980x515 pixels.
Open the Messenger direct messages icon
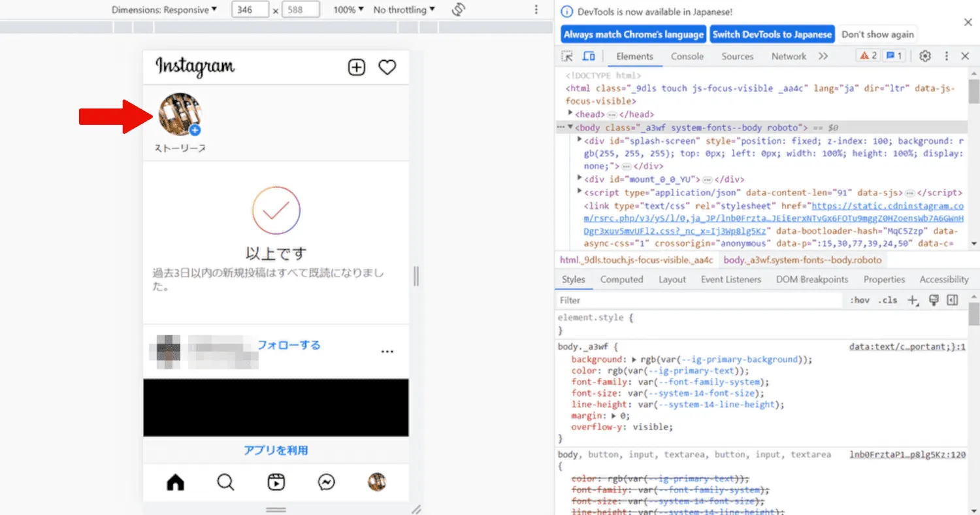point(327,482)
